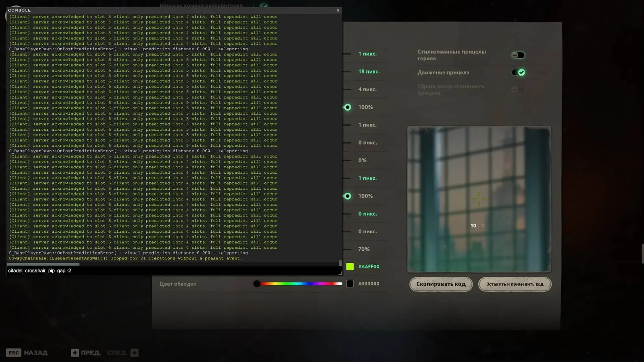Click the Скопировать код button

click(441, 284)
